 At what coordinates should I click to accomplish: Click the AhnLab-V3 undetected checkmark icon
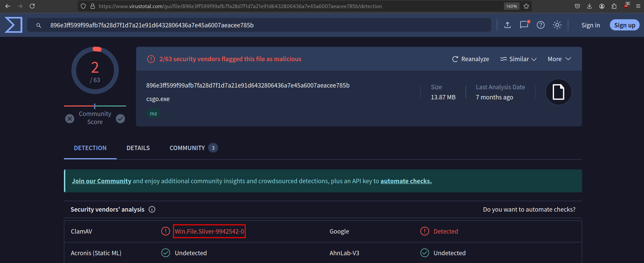pyautogui.click(x=424, y=253)
